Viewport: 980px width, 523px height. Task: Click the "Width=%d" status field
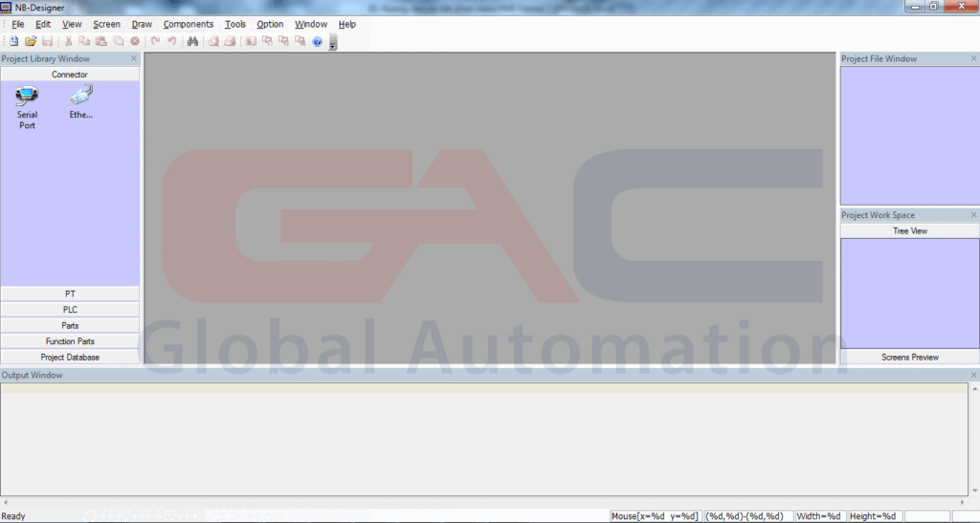[x=819, y=516]
